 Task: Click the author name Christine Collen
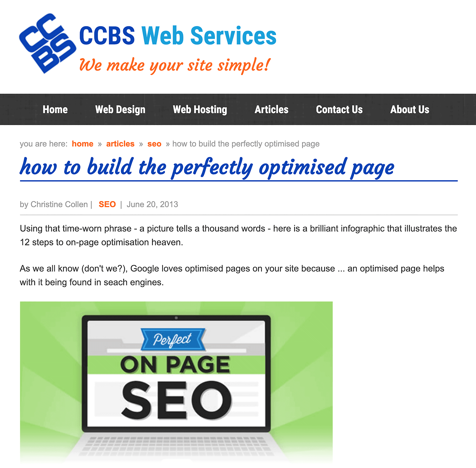click(60, 204)
